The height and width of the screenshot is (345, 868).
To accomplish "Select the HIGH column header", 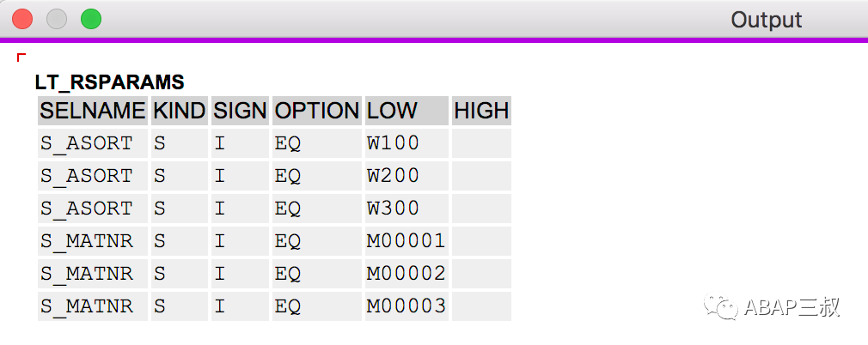I will (481, 111).
